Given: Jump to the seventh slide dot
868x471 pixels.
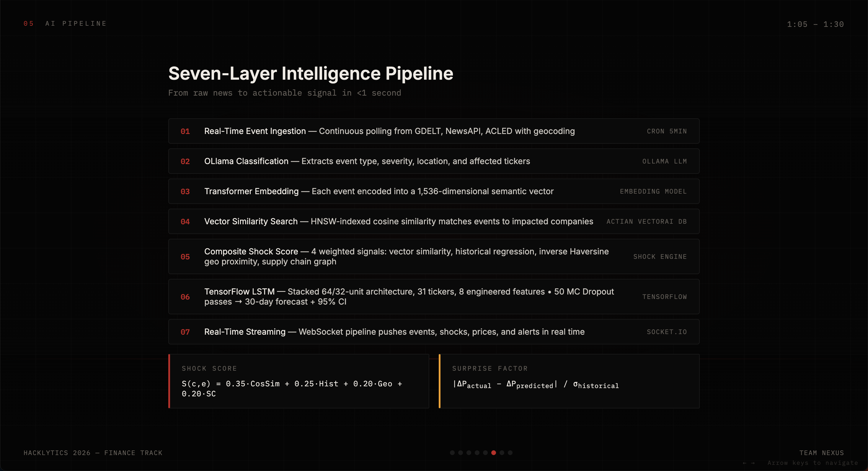Looking at the screenshot, I should (x=502, y=452).
